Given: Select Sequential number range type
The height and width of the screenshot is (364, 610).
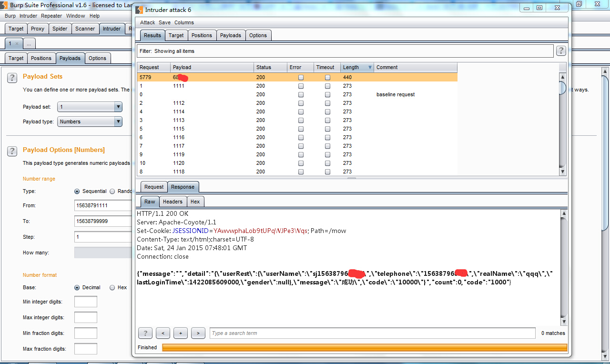Looking at the screenshot, I should coord(77,191).
